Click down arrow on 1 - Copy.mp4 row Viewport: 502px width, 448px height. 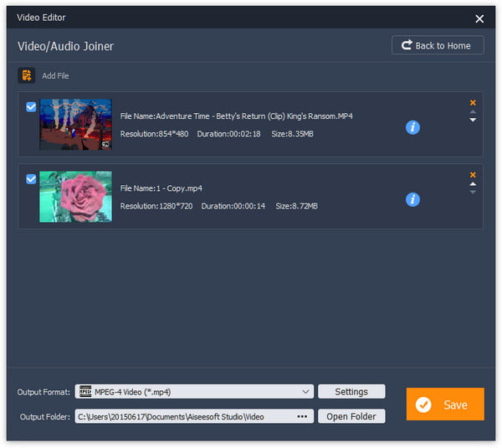pos(473,192)
